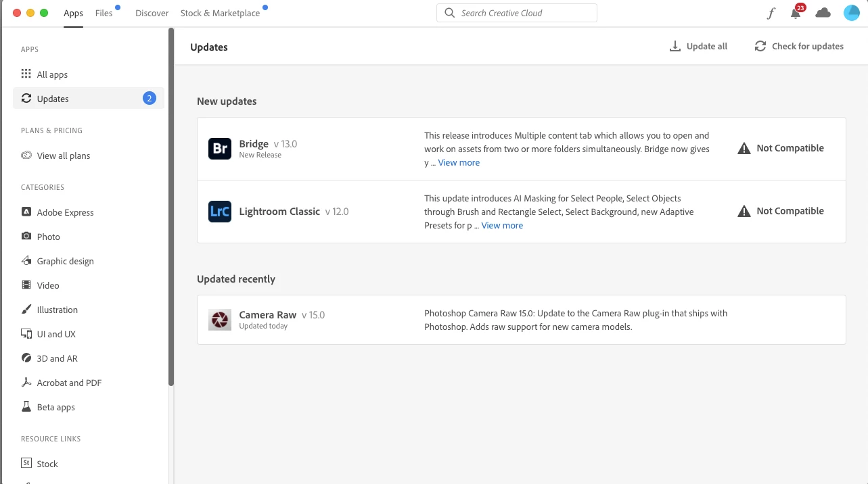Click the Illustration brush icon
Screen dimensions: 868x484
(26, 310)
